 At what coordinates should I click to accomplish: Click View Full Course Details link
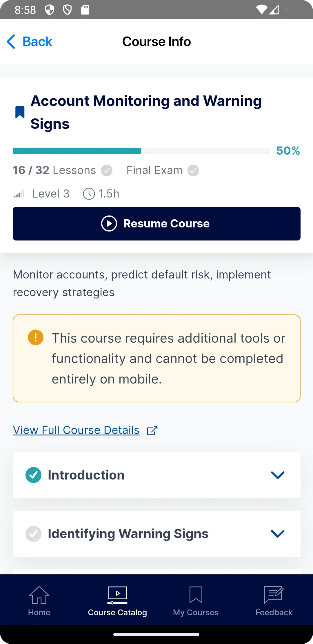[76, 430]
